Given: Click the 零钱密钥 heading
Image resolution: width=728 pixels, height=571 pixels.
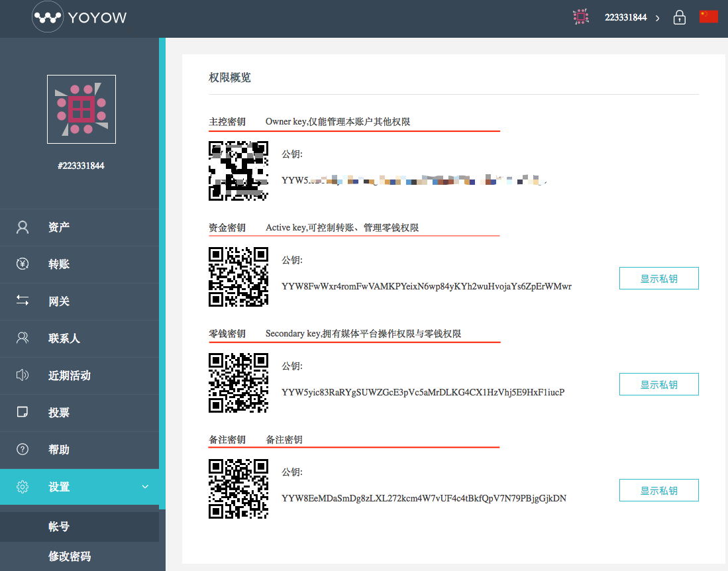Looking at the screenshot, I should coord(227,333).
